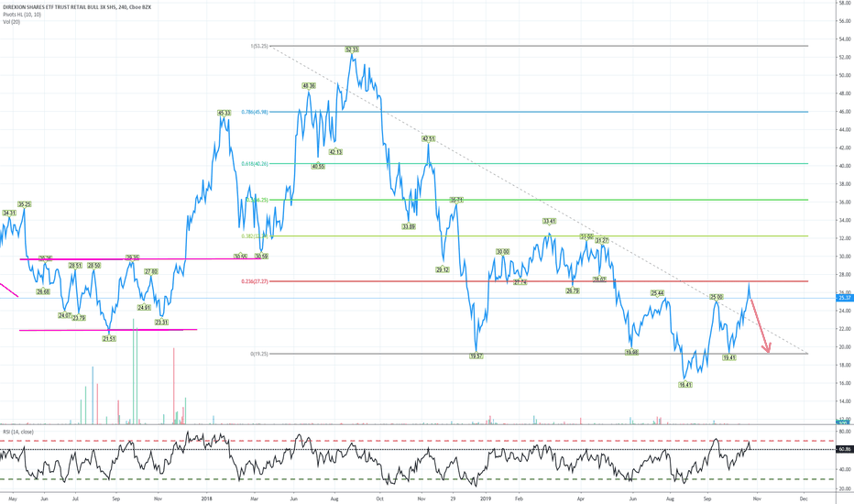Screen dimensions: 854x504
Task: Click the 2018 date on the time axis
Action: pos(206,498)
